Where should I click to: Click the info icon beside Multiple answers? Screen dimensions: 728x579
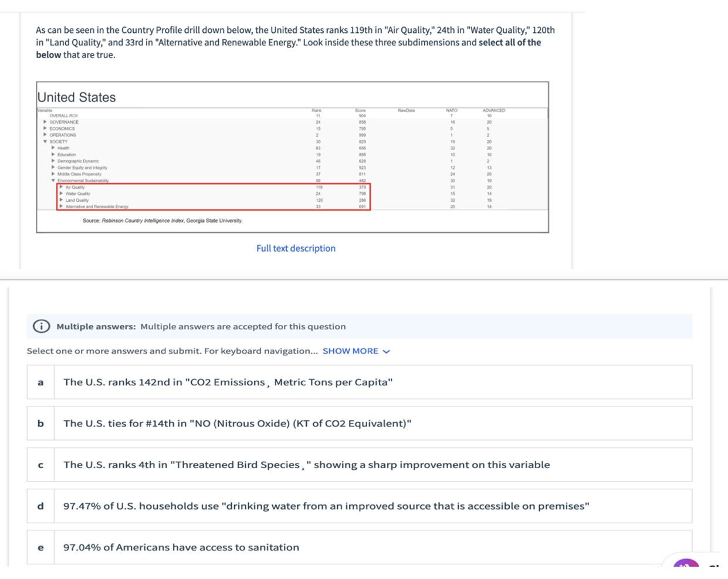tap(41, 326)
